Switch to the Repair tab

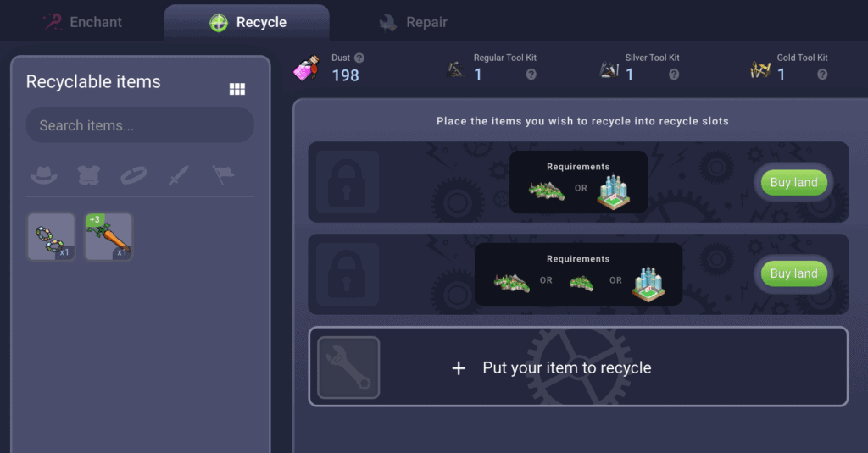coord(413,22)
